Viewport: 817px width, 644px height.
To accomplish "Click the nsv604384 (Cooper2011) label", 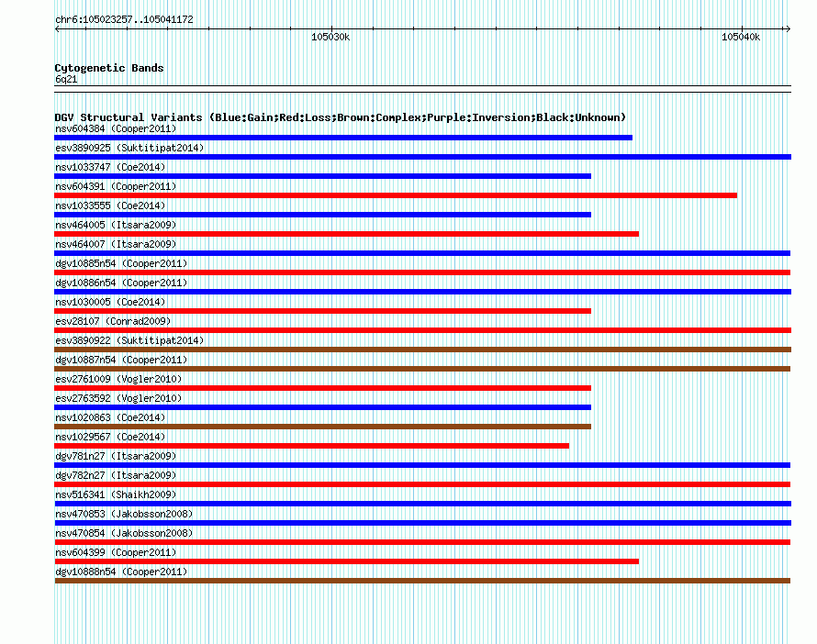I will coord(116,128).
